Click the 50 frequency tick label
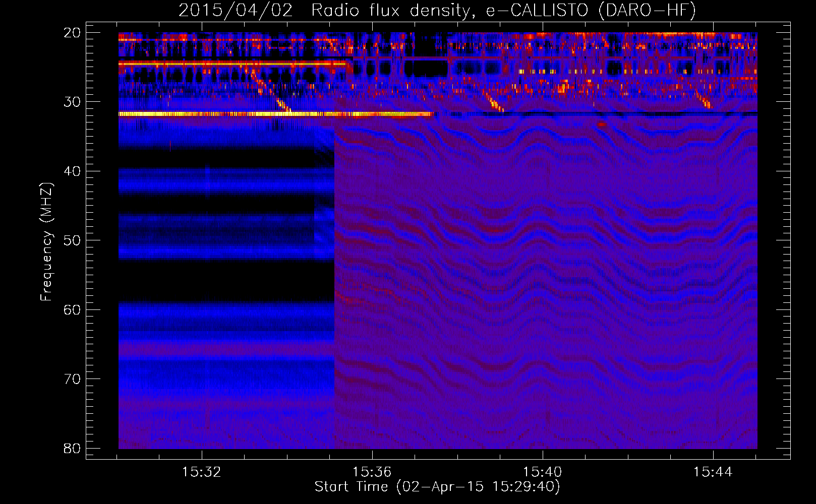816x504 pixels. click(x=73, y=240)
